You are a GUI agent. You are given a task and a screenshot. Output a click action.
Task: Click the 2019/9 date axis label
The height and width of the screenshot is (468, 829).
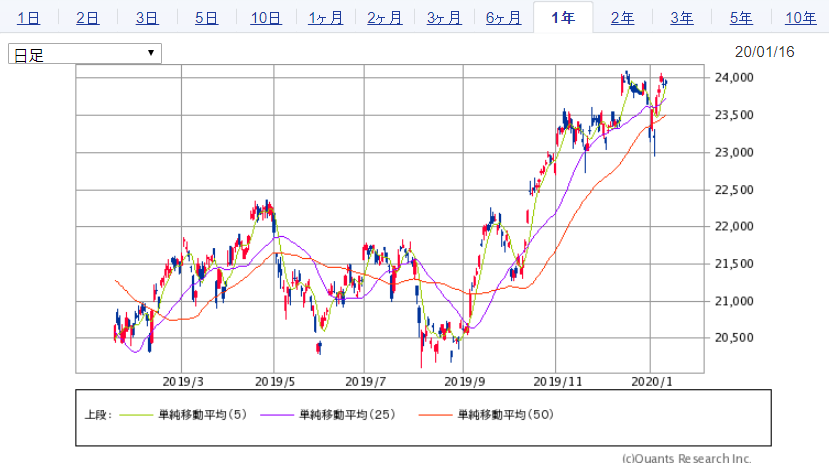(464, 382)
